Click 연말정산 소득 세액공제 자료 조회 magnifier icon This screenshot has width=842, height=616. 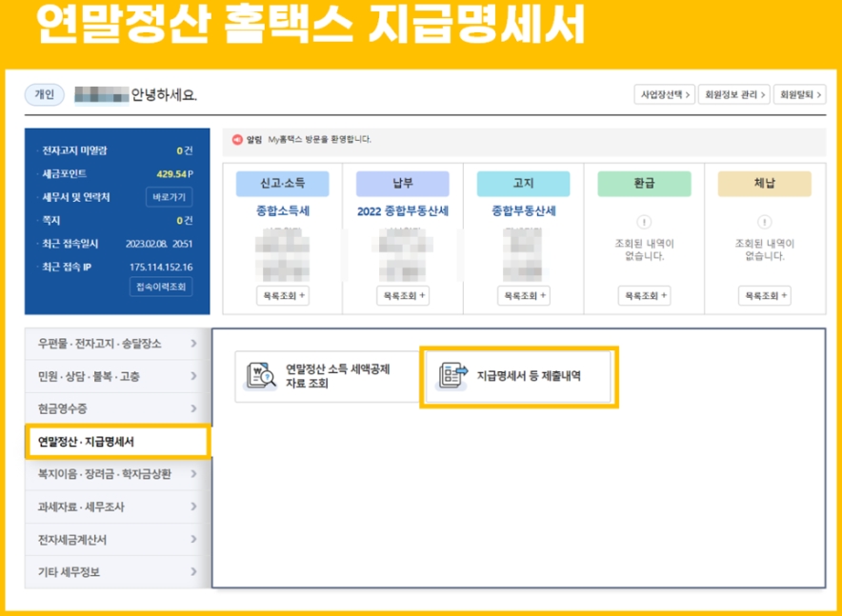coord(270,377)
